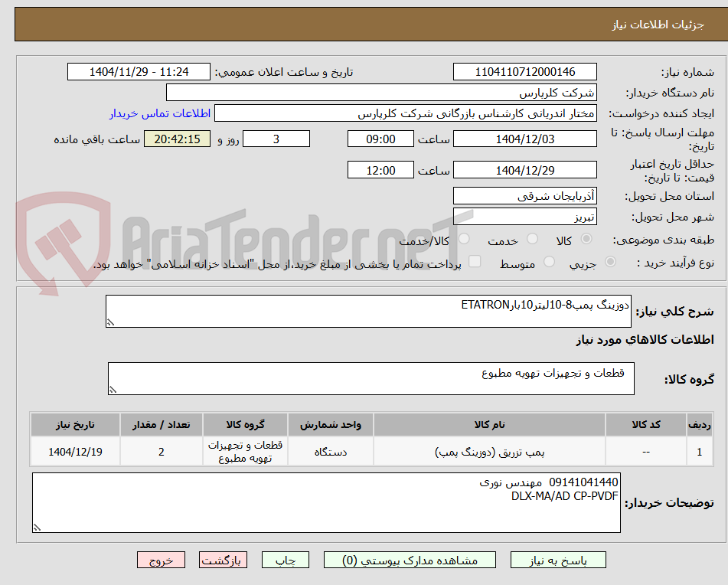The height and width of the screenshot is (585, 728).
Task: Click the deadline date field 1404/12/03
Action: click(524, 139)
